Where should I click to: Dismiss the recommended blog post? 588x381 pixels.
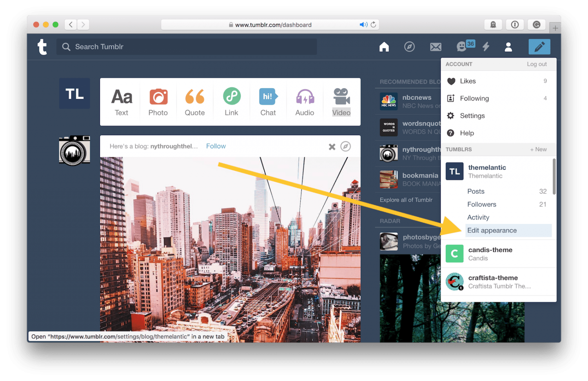click(x=332, y=147)
